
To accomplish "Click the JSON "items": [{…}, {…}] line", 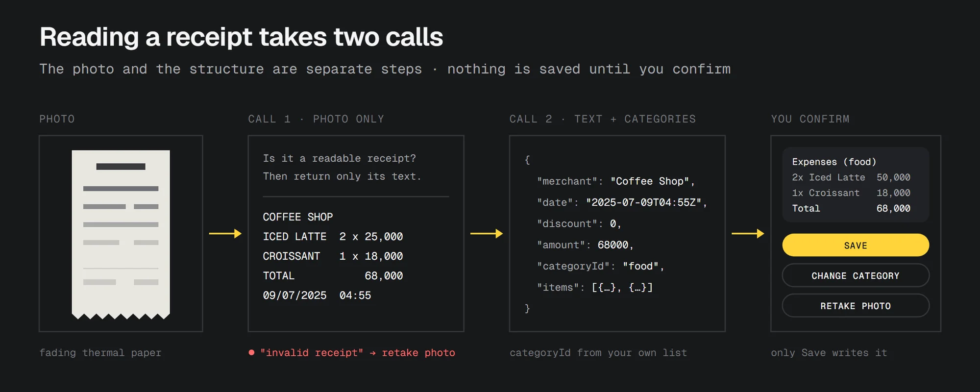I will tap(595, 288).
